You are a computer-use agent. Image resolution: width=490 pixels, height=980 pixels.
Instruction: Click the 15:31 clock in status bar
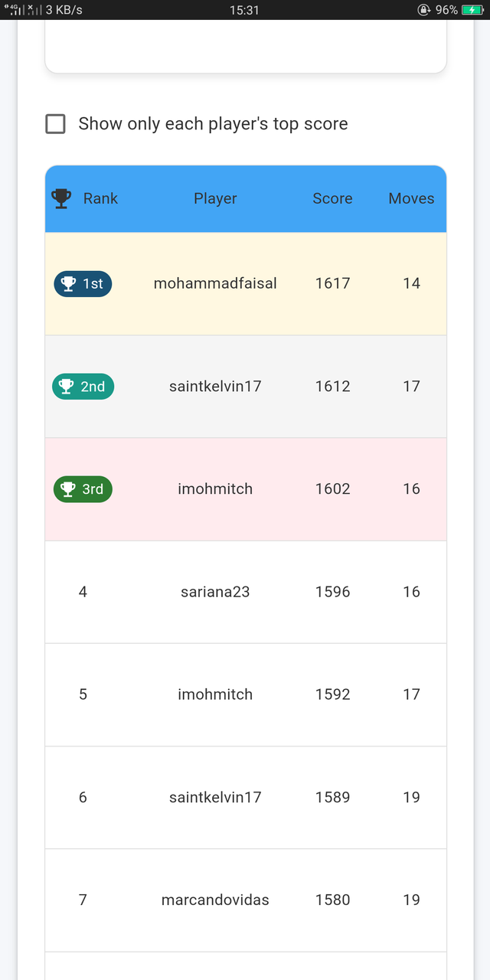(244, 10)
